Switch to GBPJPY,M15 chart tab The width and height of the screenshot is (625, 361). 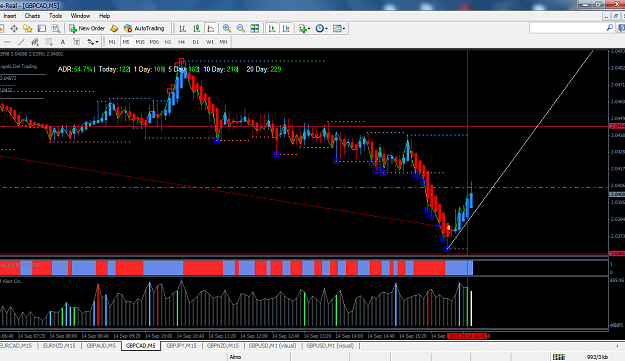[x=181, y=346]
